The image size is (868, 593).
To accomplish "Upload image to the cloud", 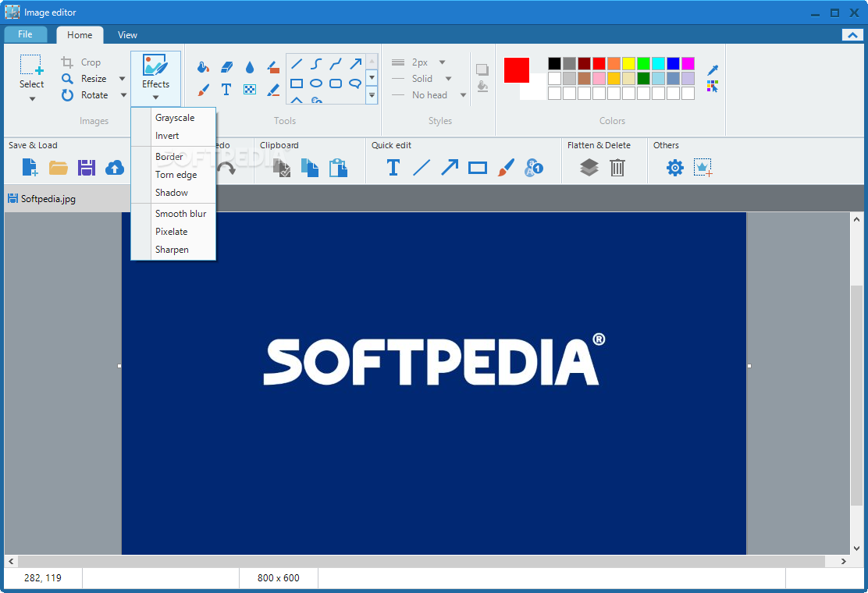I will click(115, 167).
